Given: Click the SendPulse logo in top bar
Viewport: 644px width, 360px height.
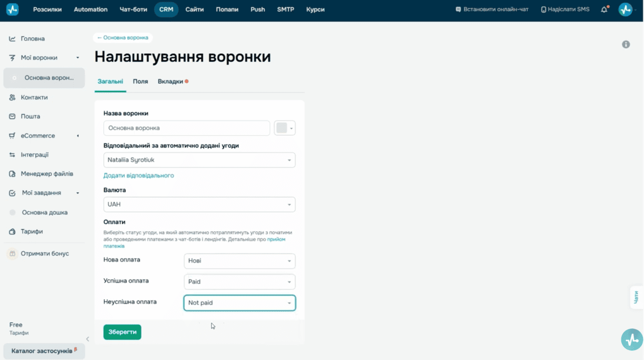Looking at the screenshot, I should click(13, 10).
